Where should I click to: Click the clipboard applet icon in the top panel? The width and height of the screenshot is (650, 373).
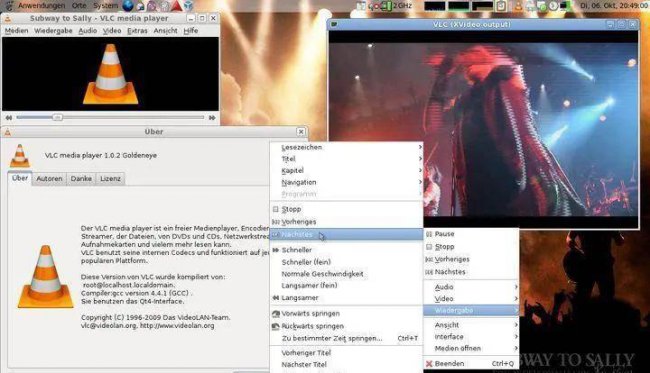click(501, 6)
